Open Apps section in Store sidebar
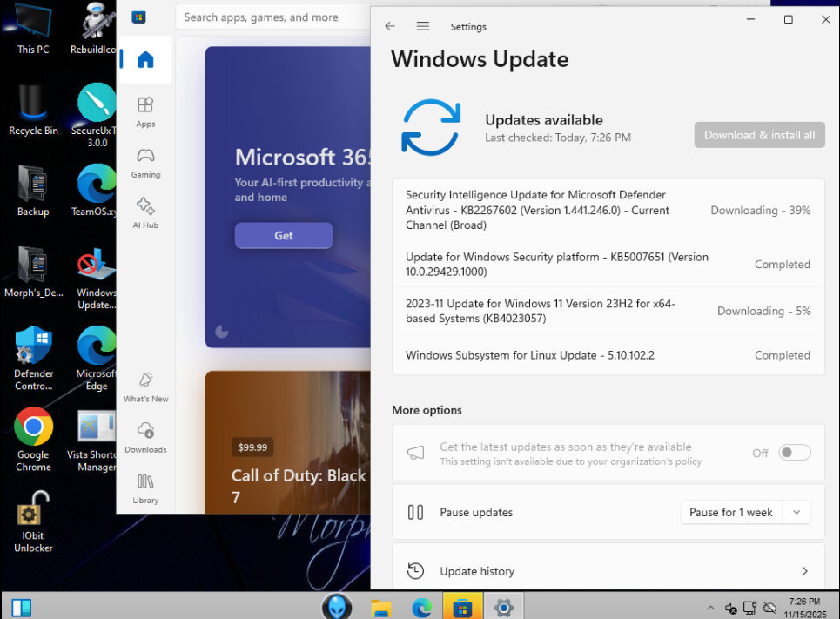Image resolution: width=840 pixels, height=619 pixels. [x=145, y=111]
